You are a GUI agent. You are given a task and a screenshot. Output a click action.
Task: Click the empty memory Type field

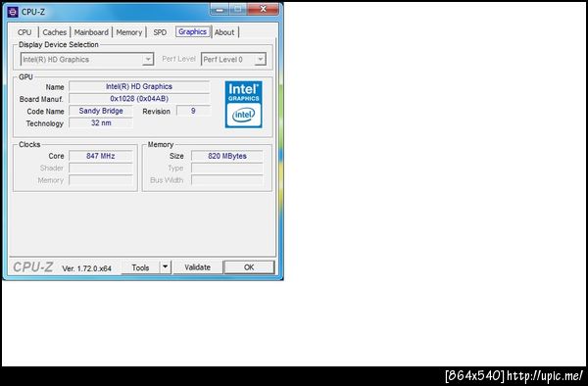point(227,168)
